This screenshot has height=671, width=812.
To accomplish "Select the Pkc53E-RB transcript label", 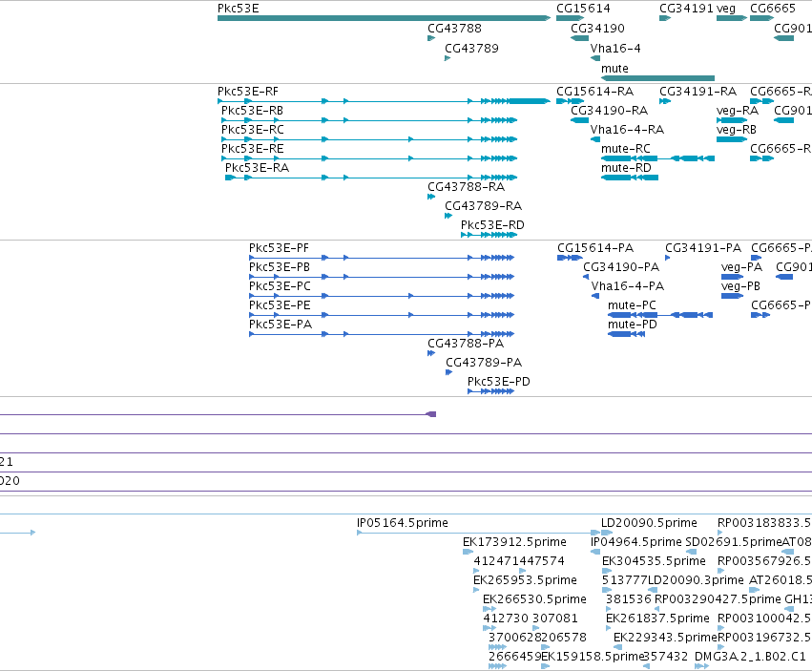I will tap(252, 111).
